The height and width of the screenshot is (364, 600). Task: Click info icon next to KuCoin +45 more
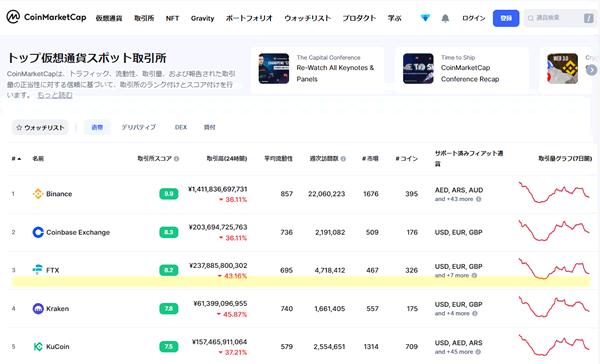[478, 352]
